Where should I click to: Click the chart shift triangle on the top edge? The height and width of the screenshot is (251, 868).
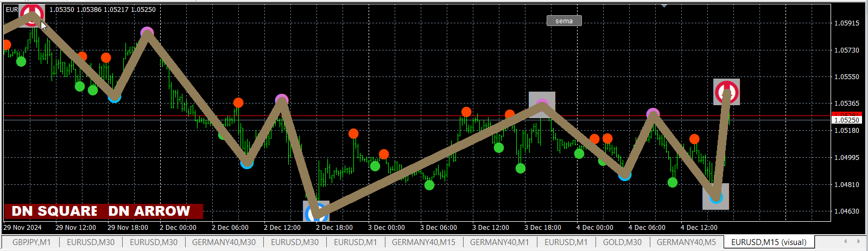pyautogui.click(x=663, y=6)
